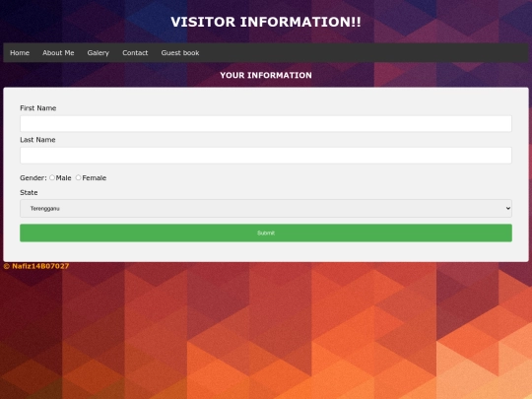
Task: Navigate to the Contact page
Action: (135, 52)
